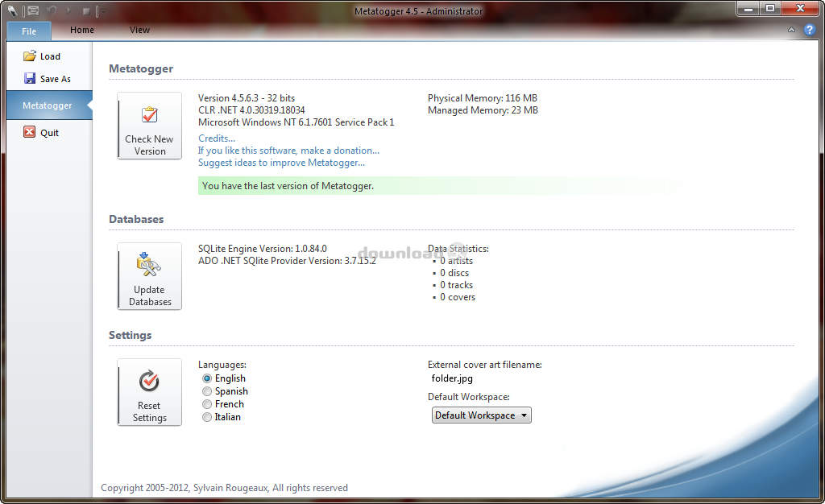The height and width of the screenshot is (504, 825).
Task: Click the Reset Settings button
Action: (149, 392)
